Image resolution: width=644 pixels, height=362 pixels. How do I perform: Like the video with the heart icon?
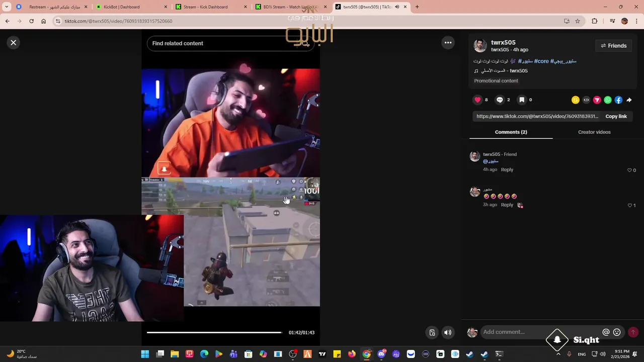point(477,100)
